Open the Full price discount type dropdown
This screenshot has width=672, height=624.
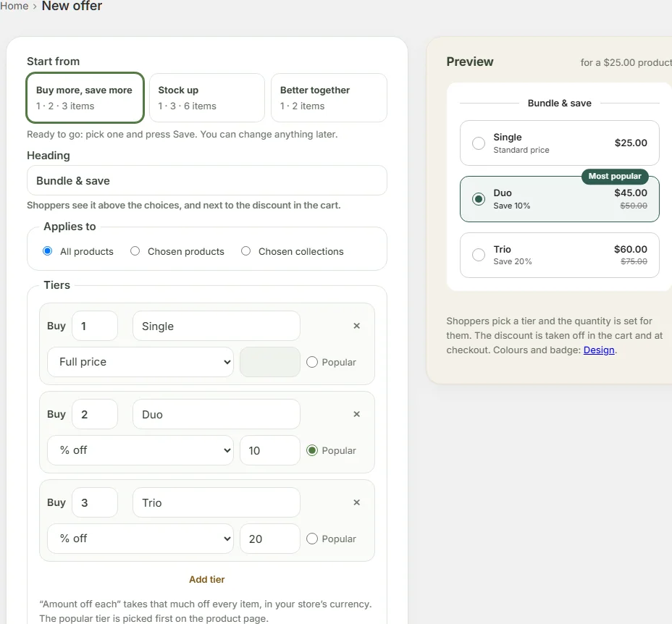[x=140, y=362]
